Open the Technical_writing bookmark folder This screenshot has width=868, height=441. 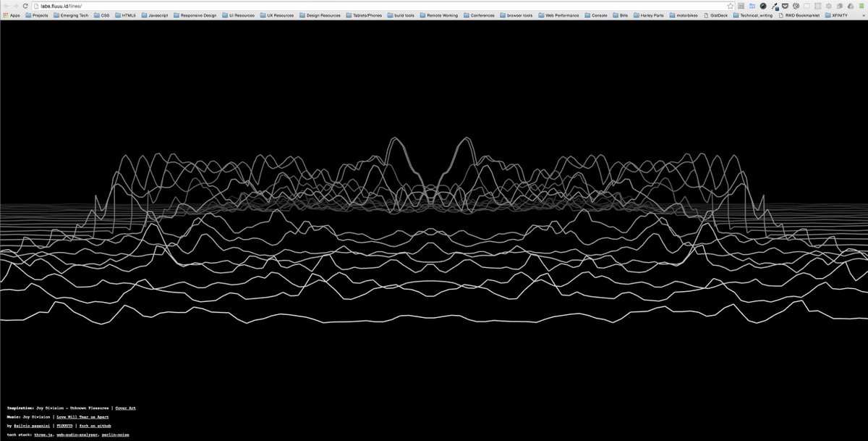coord(752,15)
